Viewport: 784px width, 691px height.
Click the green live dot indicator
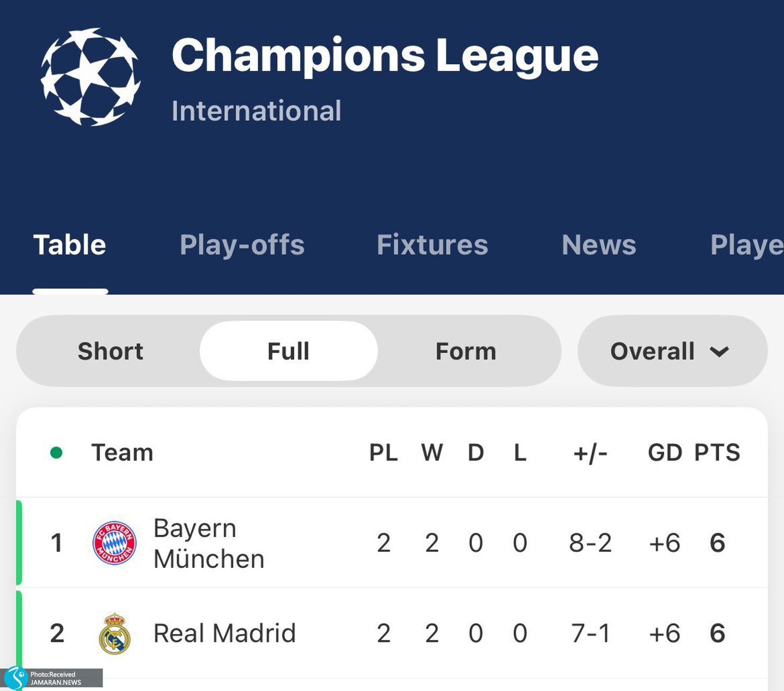(x=56, y=452)
